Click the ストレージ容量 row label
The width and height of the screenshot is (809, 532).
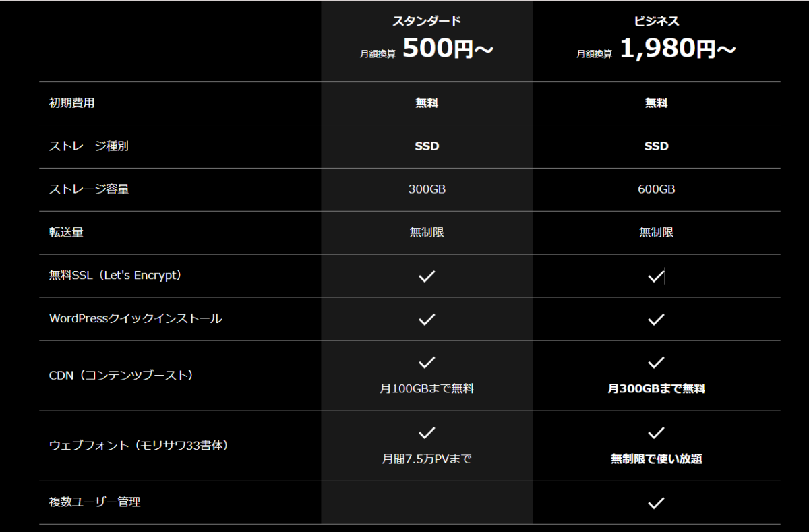[x=89, y=189]
